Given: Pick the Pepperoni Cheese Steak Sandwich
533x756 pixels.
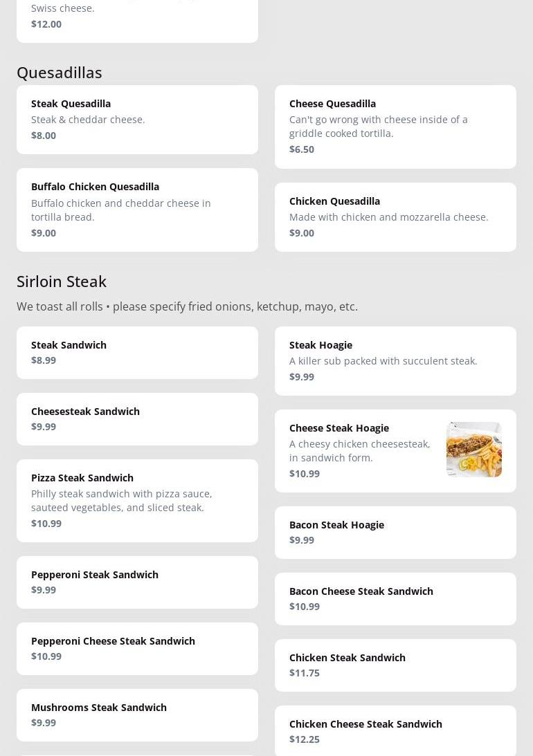Looking at the screenshot, I should click(x=137, y=648).
